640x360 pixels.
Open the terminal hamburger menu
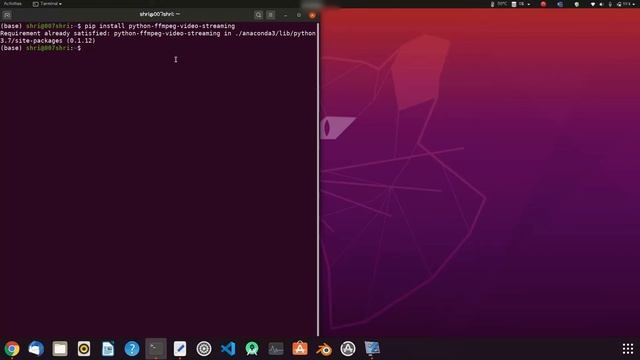click(271, 15)
